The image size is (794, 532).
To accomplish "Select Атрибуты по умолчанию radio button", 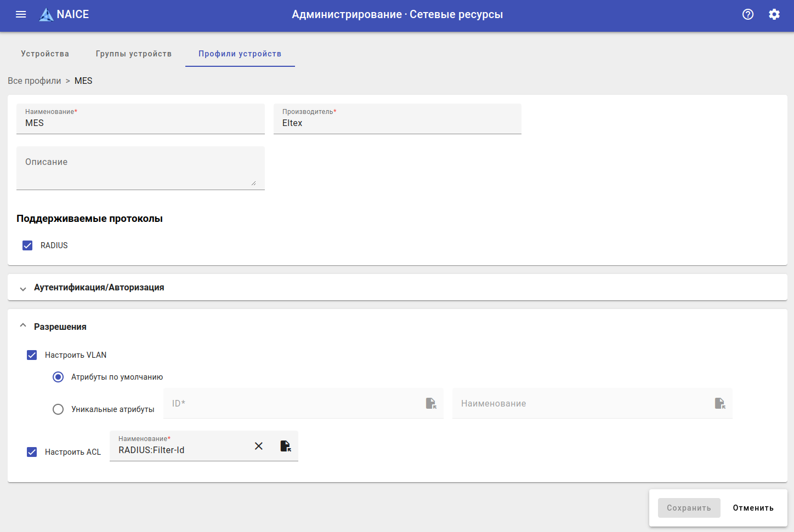I will [58, 377].
